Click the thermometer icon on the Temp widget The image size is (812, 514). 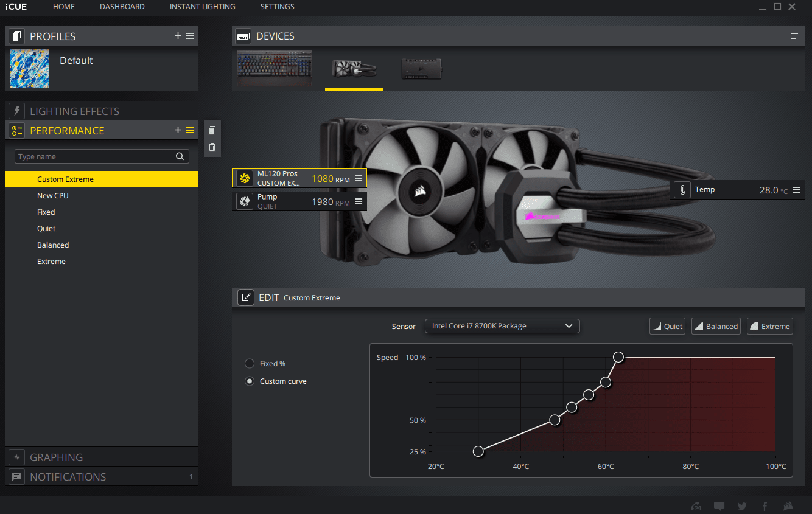pos(682,189)
